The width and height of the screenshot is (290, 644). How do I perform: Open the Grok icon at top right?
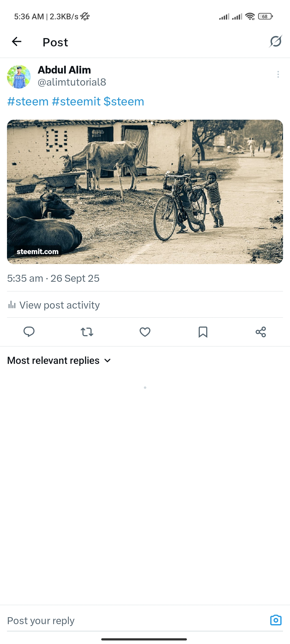click(275, 42)
